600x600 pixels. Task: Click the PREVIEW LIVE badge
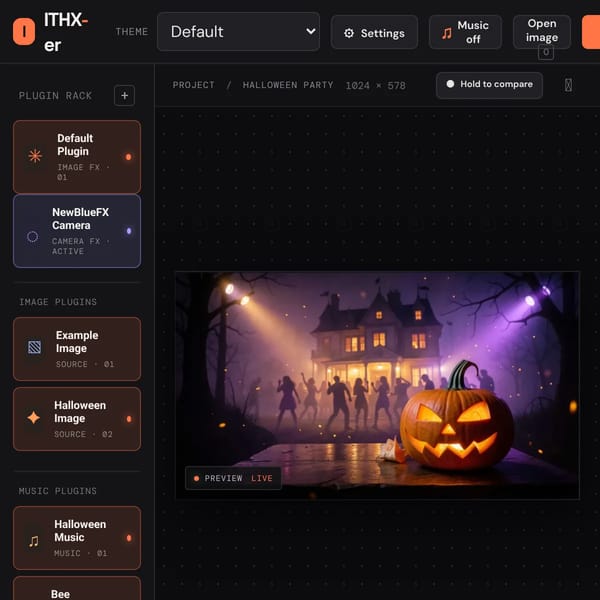tap(233, 478)
